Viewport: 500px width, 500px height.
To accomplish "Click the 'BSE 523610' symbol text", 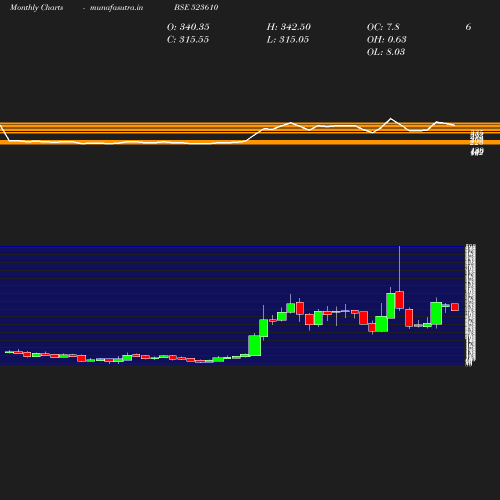I will (x=196, y=7).
